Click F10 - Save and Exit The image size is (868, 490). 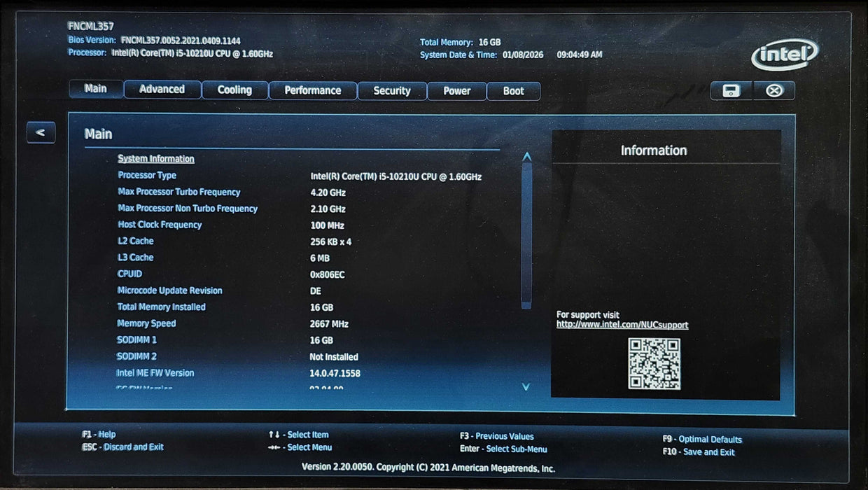tap(699, 452)
